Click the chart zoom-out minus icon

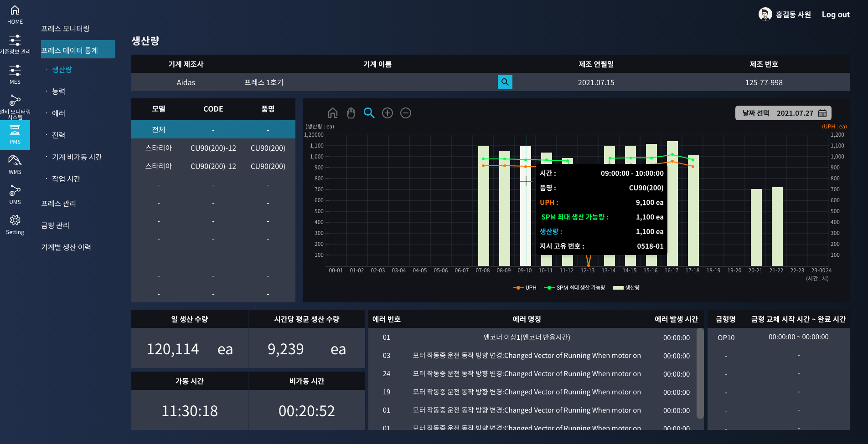(x=406, y=113)
